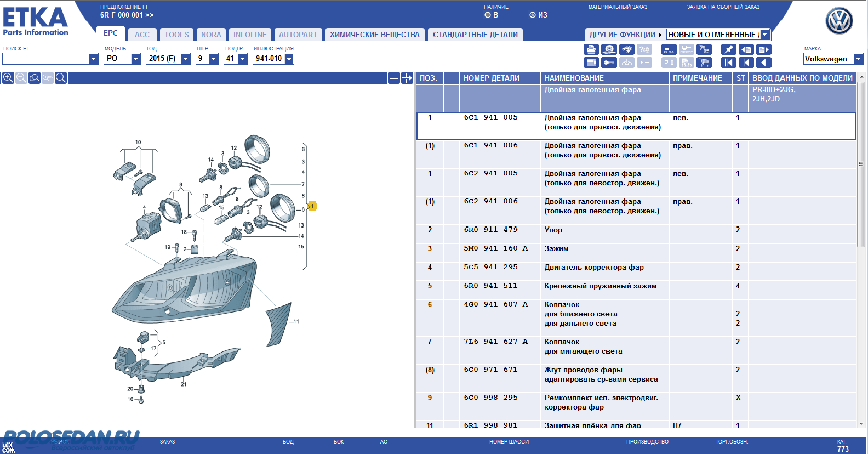This screenshot has height=454, width=868.
Task: Open the МОДЕЛЬ dropdown showing PO
Action: point(135,59)
